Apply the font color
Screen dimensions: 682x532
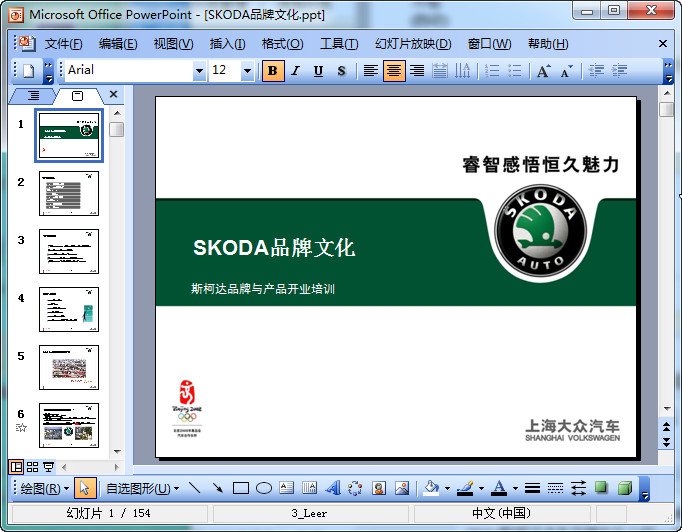click(499, 488)
